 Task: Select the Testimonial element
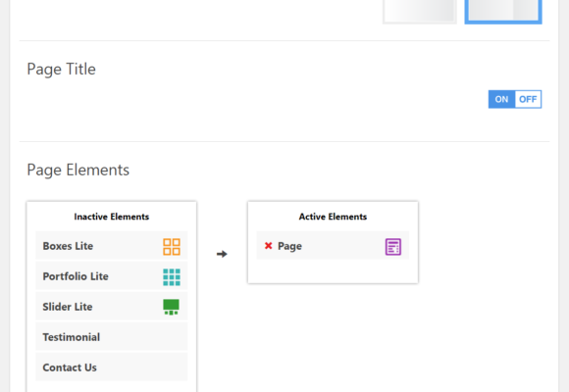(112, 337)
